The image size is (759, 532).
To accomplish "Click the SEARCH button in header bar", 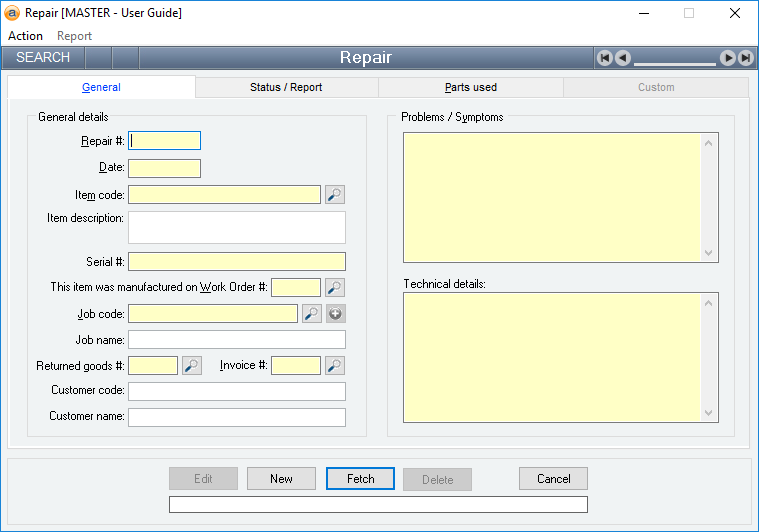I will pos(43,58).
